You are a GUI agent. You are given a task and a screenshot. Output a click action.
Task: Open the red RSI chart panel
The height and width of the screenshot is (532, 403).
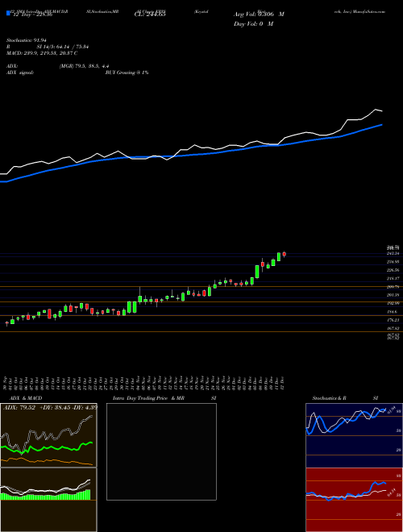click(354, 500)
